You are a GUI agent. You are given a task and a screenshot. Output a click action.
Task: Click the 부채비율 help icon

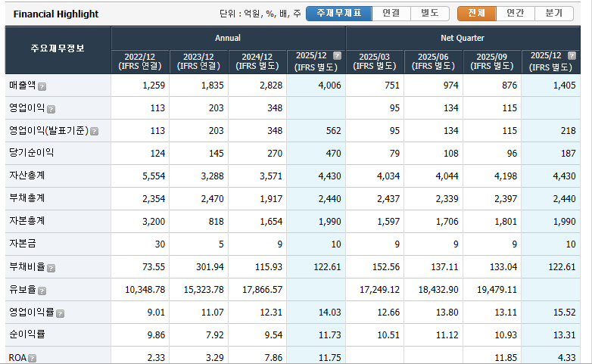point(51,268)
